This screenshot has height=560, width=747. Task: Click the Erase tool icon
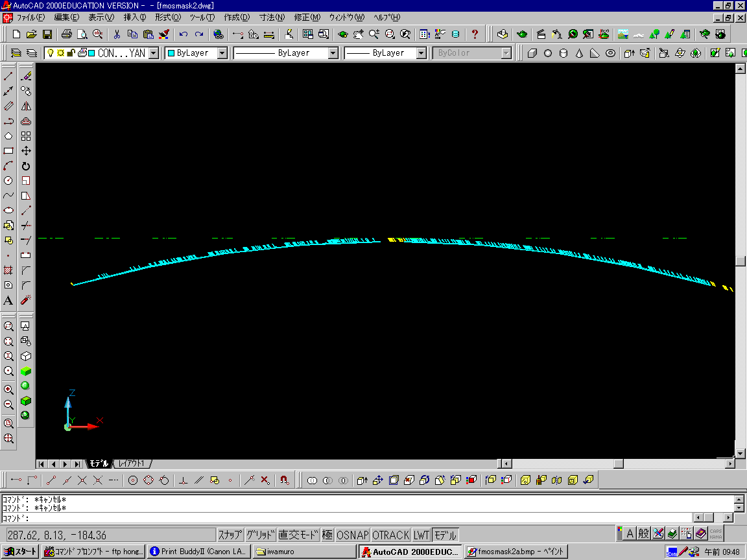[26, 76]
